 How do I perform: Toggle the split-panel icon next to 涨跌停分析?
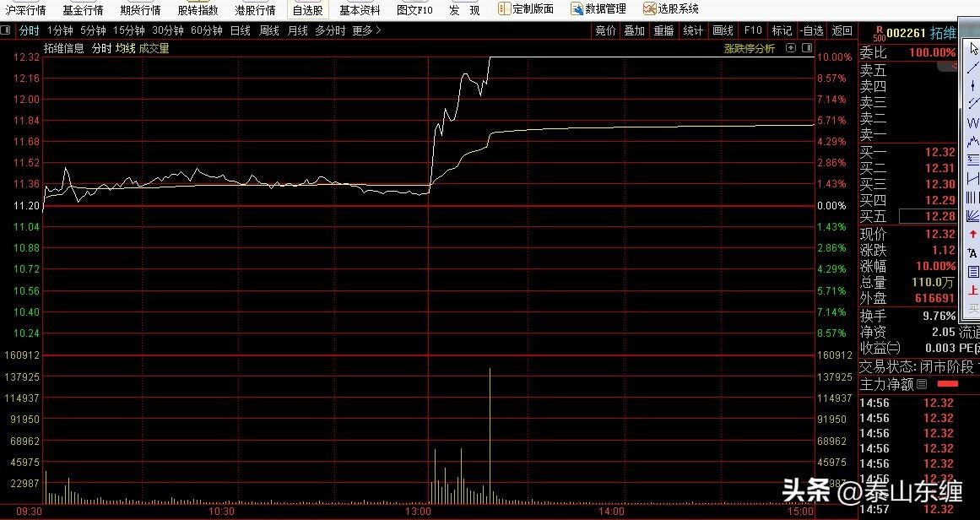807,48
